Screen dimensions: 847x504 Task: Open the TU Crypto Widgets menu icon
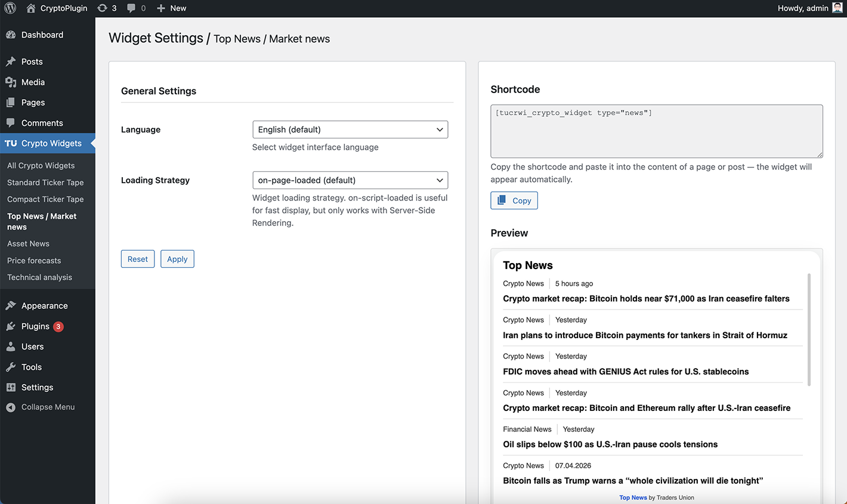point(10,143)
